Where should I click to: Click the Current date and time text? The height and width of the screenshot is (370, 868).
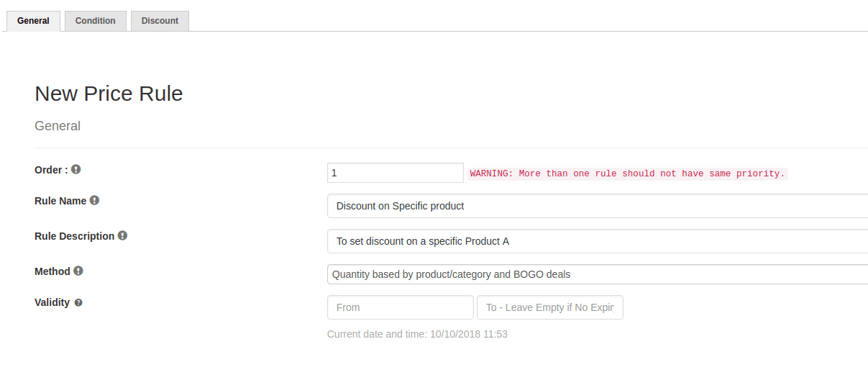(x=417, y=334)
